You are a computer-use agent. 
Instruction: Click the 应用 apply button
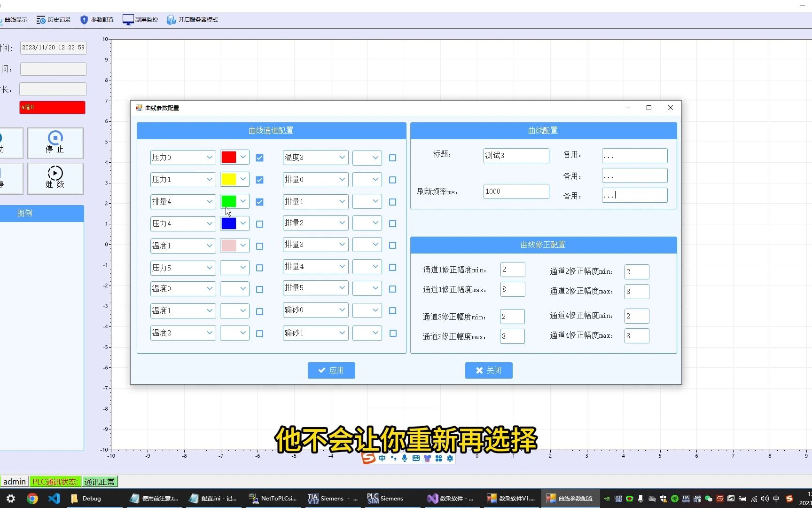[x=331, y=370]
